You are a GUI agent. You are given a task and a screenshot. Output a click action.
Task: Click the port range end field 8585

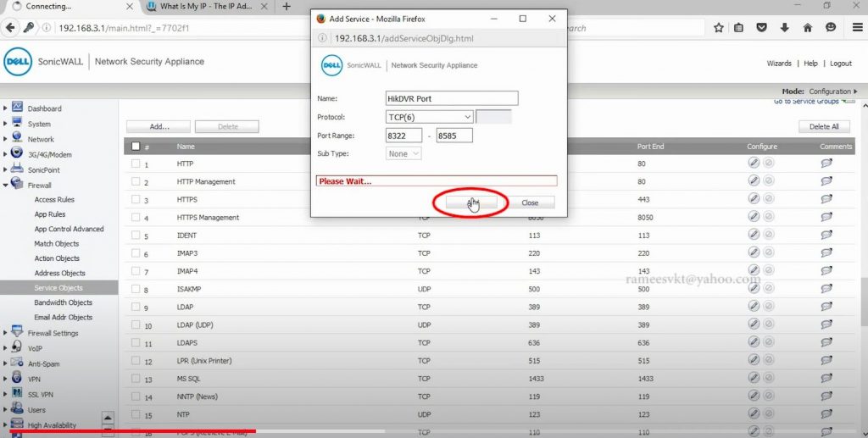point(454,136)
